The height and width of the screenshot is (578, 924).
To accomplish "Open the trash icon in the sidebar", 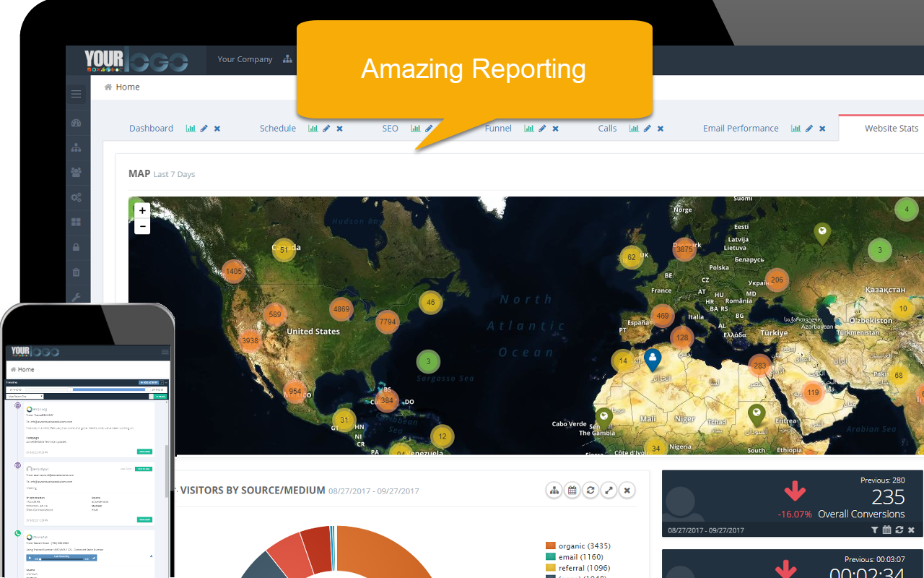I will pos(77,272).
